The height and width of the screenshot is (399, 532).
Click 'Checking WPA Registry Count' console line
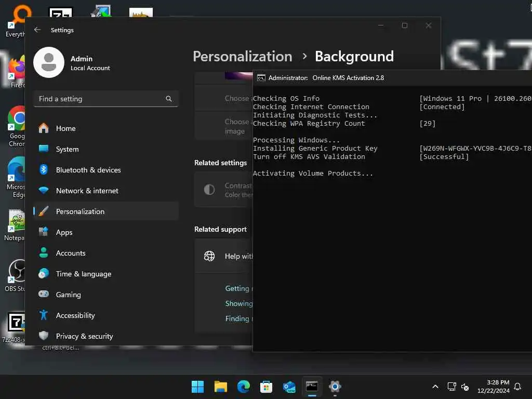pos(309,124)
